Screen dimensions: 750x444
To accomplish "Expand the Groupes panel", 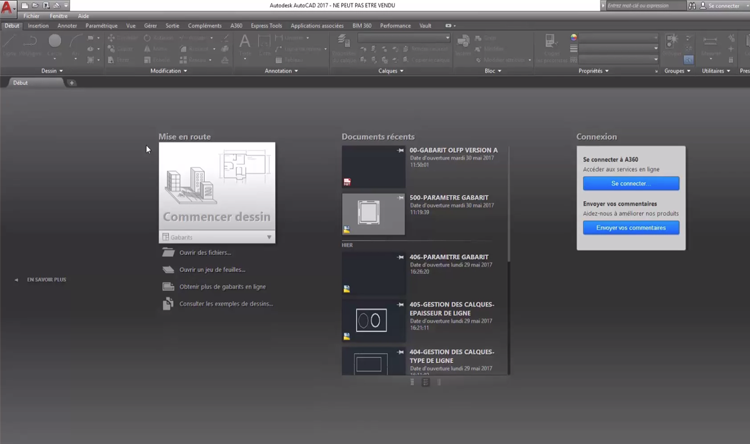I will point(677,71).
